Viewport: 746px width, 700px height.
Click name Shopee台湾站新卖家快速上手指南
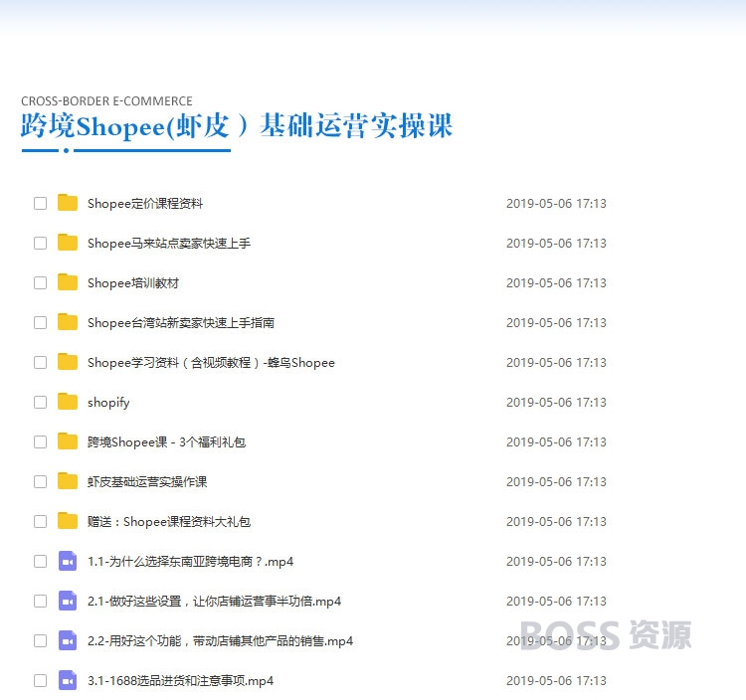181,323
